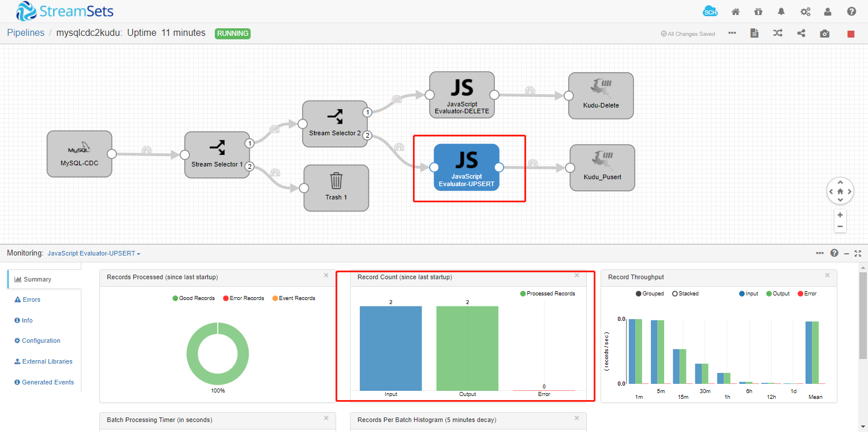Select the Kudu_Pusert destination stage
Image resolution: width=868 pixels, height=433 pixels.
(x=602, y=168)
